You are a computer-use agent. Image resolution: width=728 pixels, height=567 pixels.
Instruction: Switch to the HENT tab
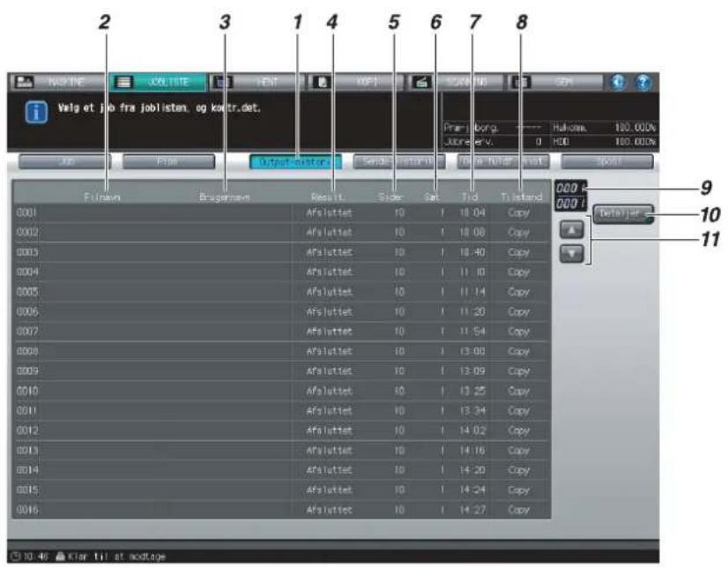coord(256,82)
